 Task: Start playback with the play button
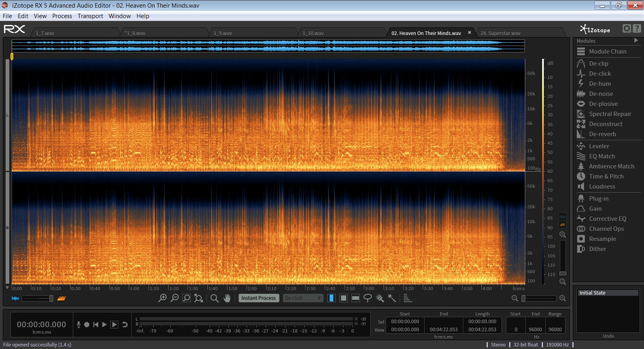pos(104,324)
